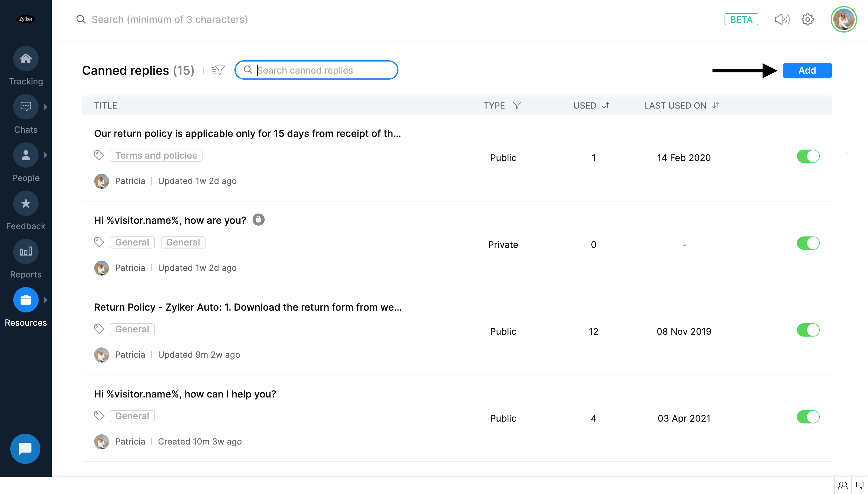The width and height of the screenshot is (868, 494).
Task: Open the Reports chart icon
Action: click(x=26, y=252)
